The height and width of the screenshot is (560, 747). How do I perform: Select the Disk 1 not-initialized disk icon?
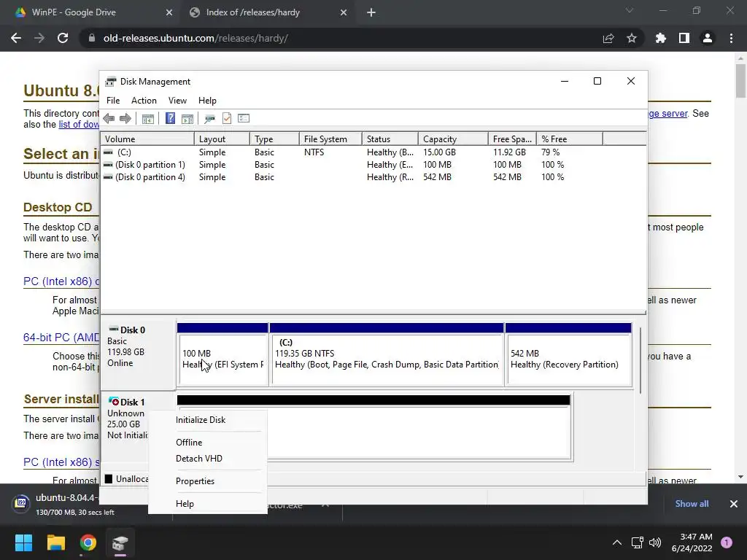[x=113, y=402]
